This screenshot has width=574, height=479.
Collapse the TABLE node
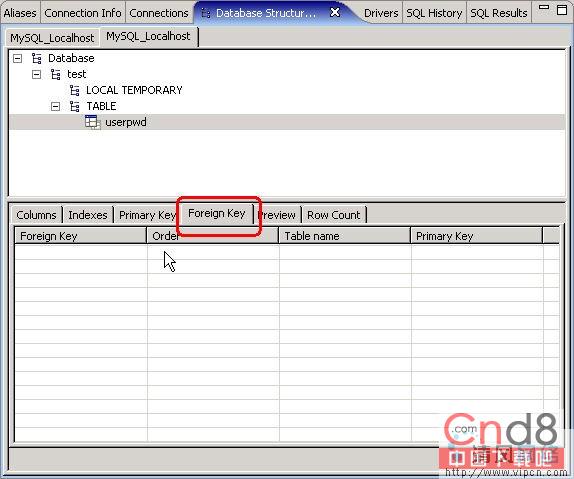[55, 107]
